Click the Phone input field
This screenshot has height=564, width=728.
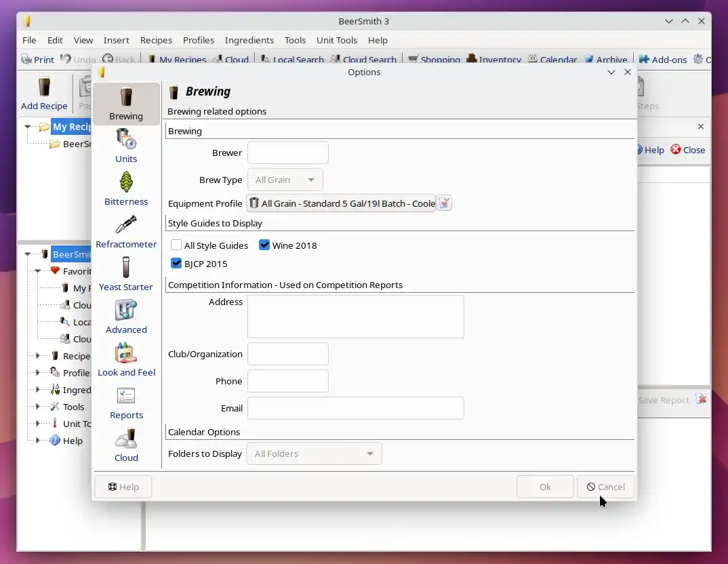coord(288,381)
